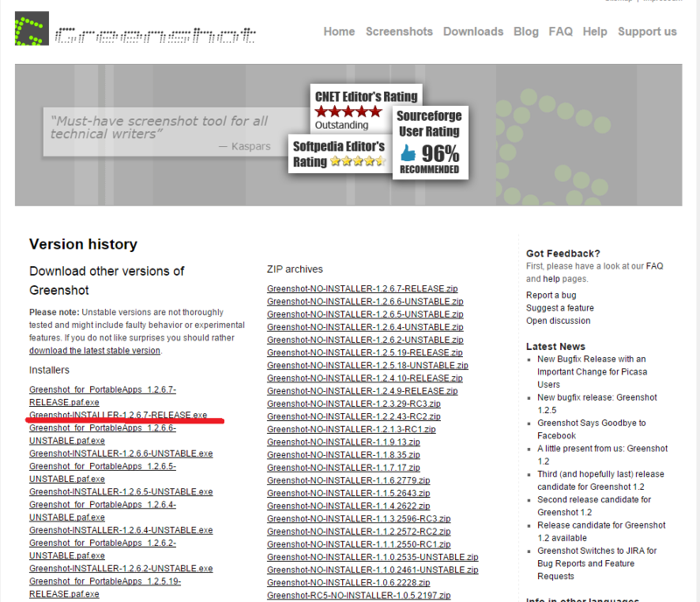The image size is (700, 602).
Task: Download Greenshot-NO-INSTALLER-1.1.8.35.zip
Action: [344, 455]
